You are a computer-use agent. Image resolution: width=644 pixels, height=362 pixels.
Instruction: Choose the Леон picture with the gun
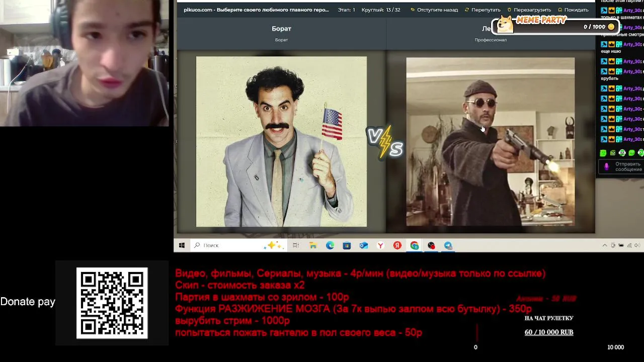pos(490,142)
